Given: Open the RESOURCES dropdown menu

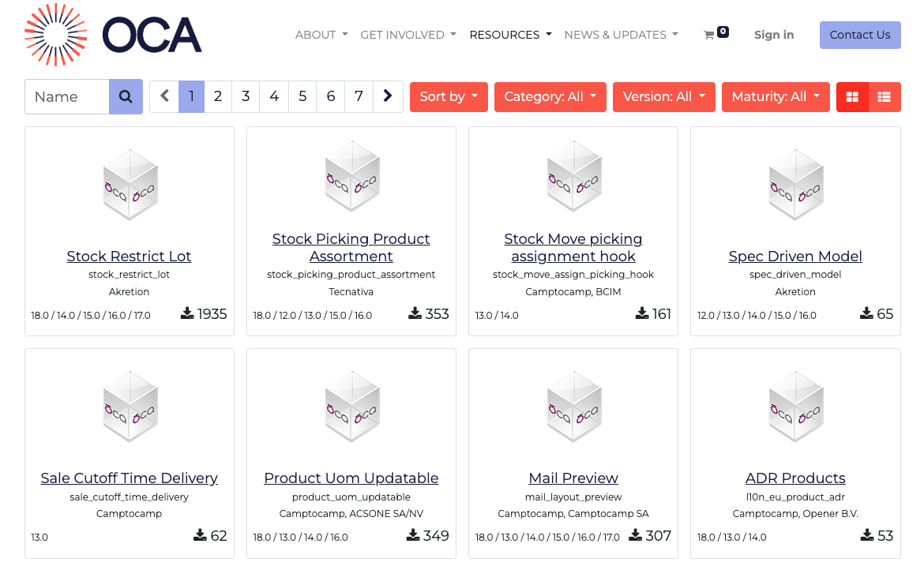Looking at the screenshot, I should pyautogui.click(x=510, y=35).
